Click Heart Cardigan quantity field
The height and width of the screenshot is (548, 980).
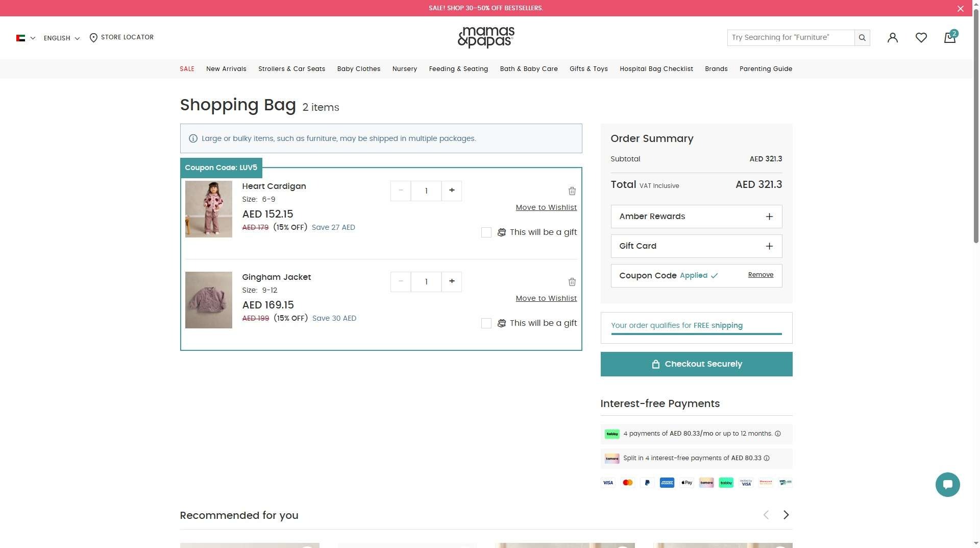coord(426,190)
